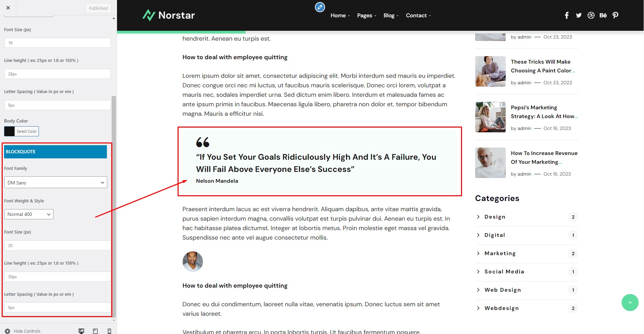Click the quotation mark icon in blockquote
This screenshot has width=644, height=334.
203,142
